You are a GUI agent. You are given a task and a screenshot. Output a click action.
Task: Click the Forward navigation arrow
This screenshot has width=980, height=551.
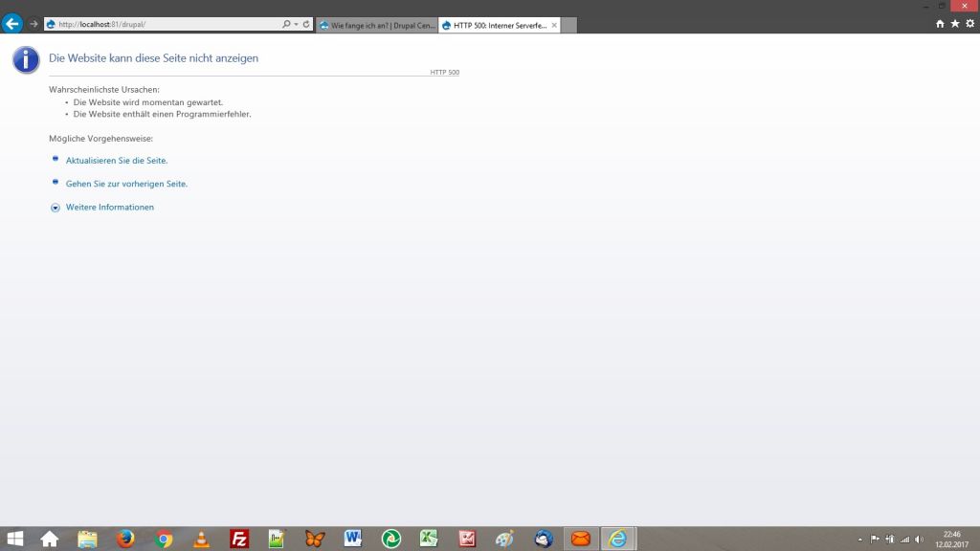pos(34,24)
